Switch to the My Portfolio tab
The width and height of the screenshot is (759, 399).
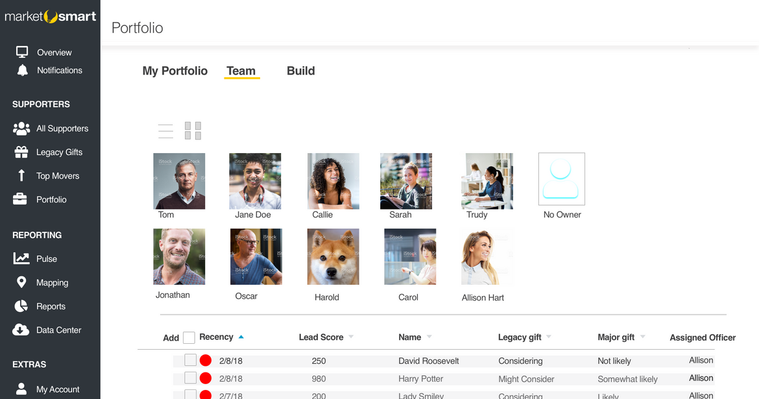point(175,71)
